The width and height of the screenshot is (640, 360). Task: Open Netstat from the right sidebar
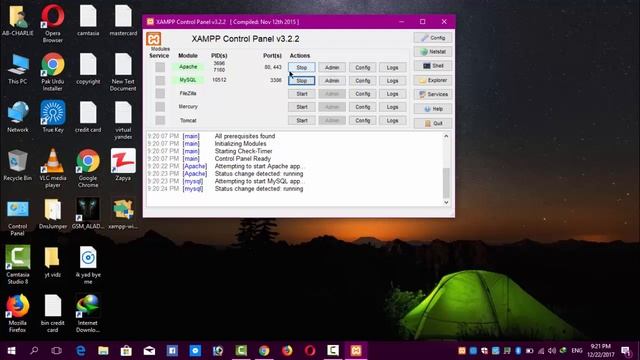tap(433, 52)
